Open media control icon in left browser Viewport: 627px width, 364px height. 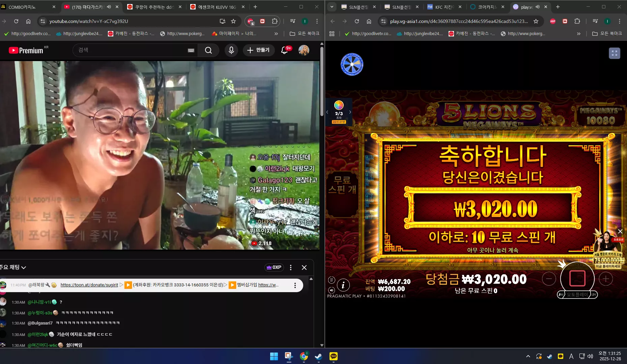click(293, 21)
